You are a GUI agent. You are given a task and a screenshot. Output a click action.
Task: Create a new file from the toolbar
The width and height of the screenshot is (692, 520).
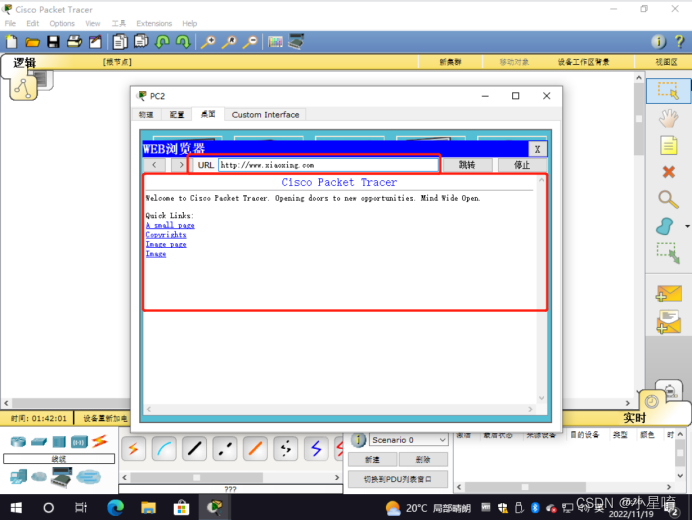point(12,42)
